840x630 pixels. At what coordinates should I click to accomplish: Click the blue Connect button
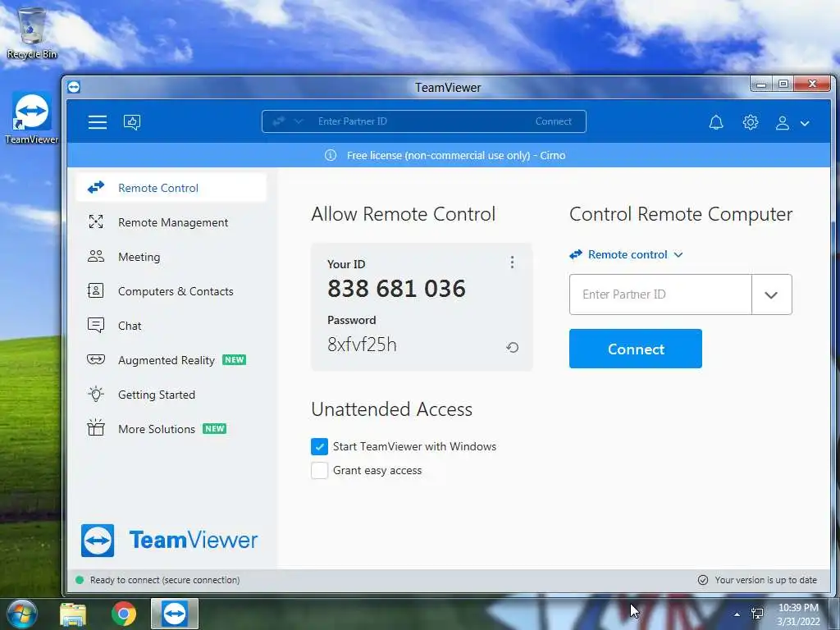coord(636,349)
